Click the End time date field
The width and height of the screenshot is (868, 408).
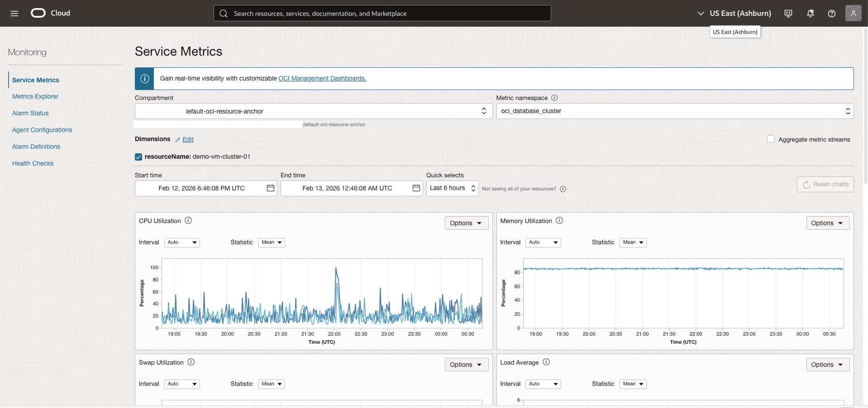tap(352, 188)
